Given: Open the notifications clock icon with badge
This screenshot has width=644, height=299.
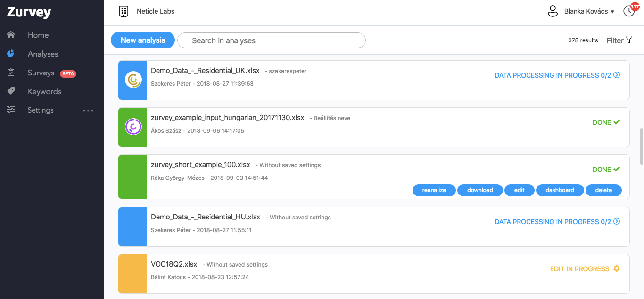Looking at the screenshot, I should 630,10.
